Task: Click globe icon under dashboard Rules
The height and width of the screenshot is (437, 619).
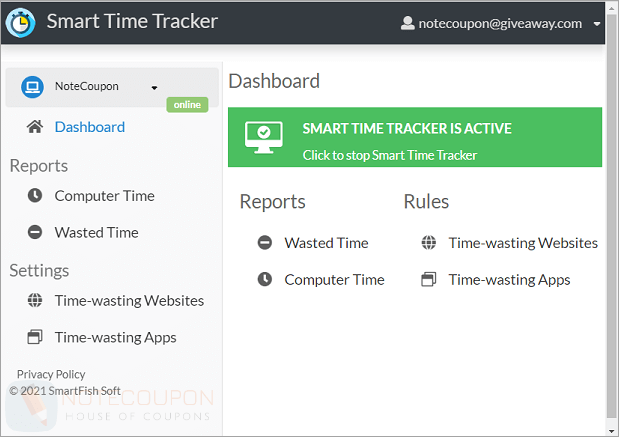Action: (429, 242)
